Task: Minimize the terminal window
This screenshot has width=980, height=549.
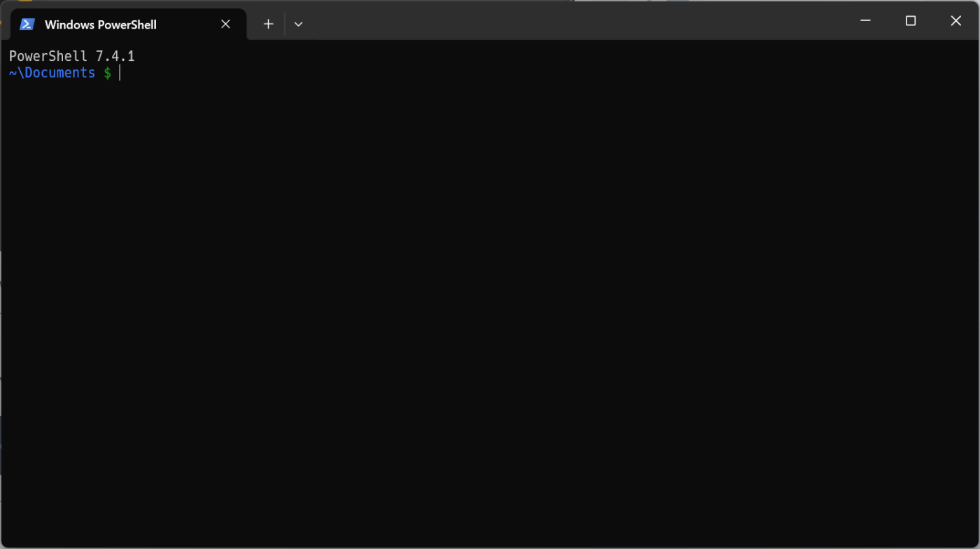Action: (x=865, y=21)
